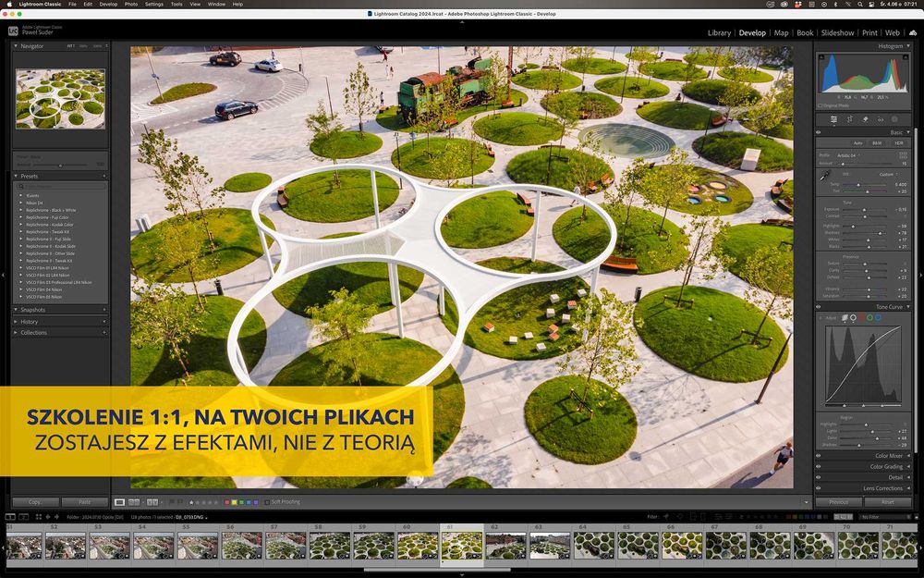Select the Crop overlay tool
The width and height of the screenshot is (924, 578).
pyautogui.click(x=850, y=119)
